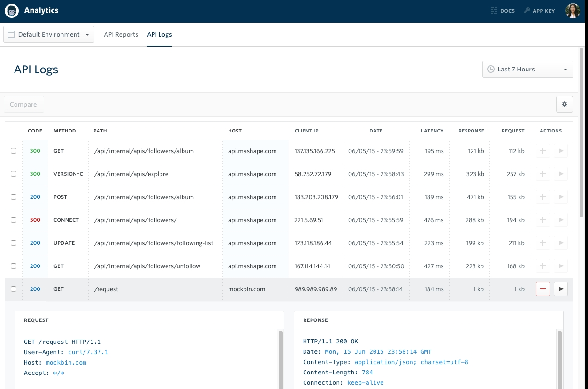Open the settings gear button
Screen dimensions: 588x389
click(564, 104)
